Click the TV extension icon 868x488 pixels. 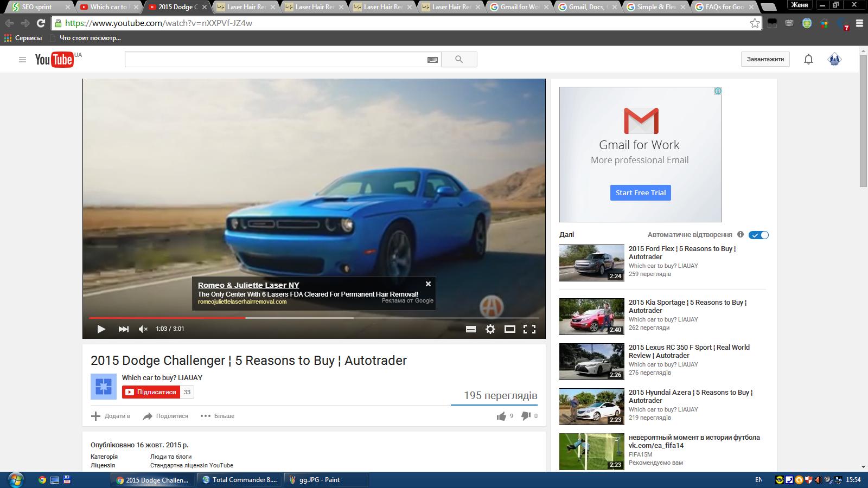tap(789, 23)
